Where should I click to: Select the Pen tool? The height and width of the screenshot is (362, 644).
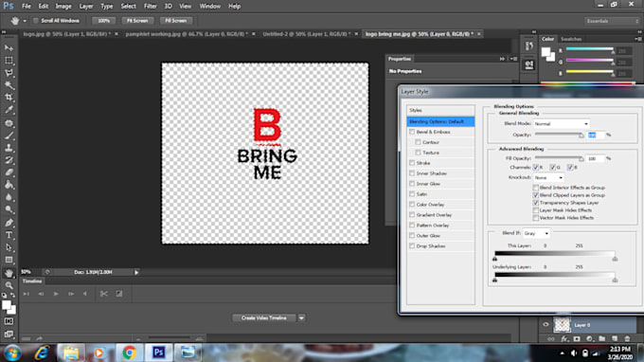pyautogui.click(x=9, y=223)
